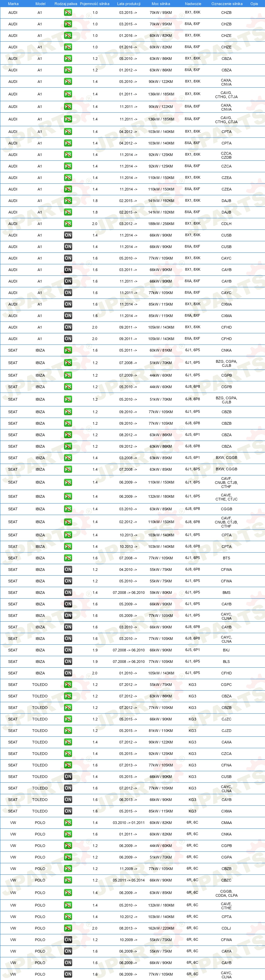
Task: Click the ON diesel icon in the Seat Ibiza BMS row
Action: click(68, 592)
